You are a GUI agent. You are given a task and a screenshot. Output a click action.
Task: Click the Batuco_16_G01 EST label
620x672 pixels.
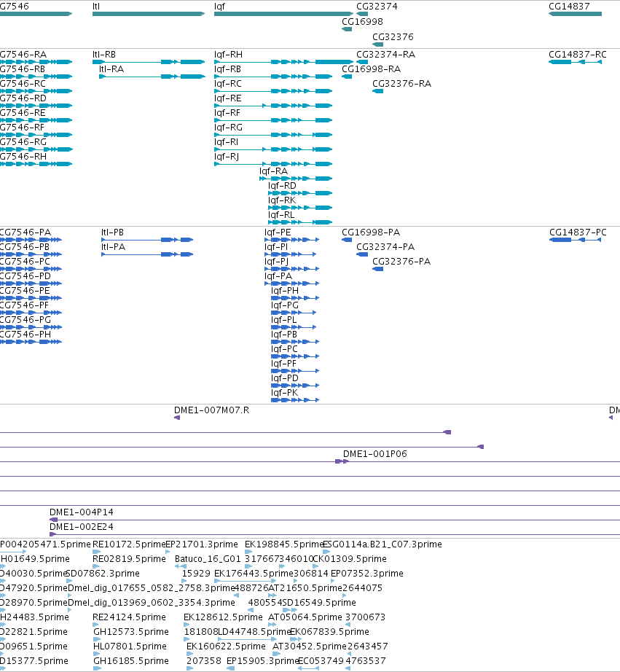click(208, 559)
